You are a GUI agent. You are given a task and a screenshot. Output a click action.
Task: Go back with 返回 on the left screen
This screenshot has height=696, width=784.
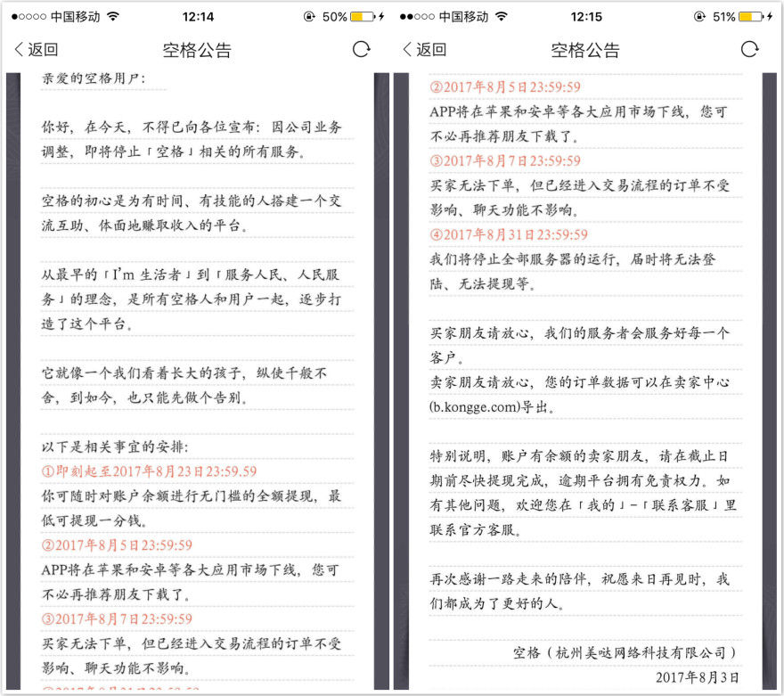(36, 50)
